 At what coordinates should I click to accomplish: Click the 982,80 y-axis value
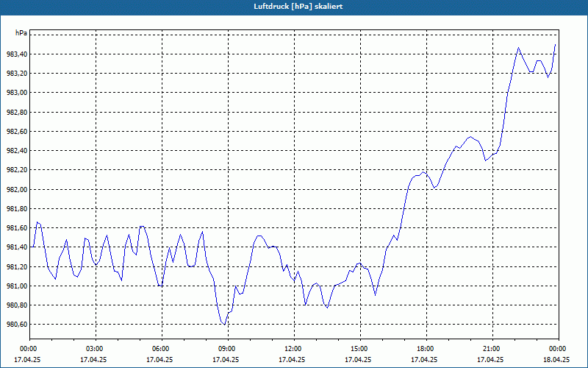[17, 113]
